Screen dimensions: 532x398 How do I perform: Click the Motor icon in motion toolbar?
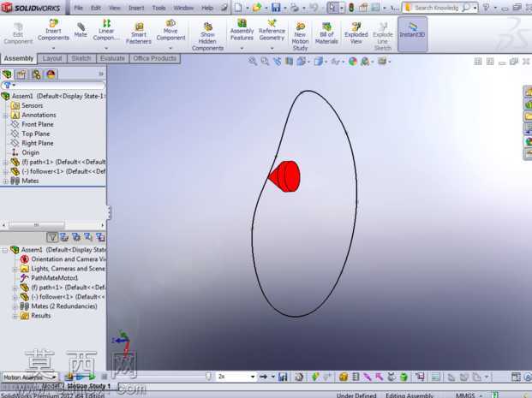[343, 377]
